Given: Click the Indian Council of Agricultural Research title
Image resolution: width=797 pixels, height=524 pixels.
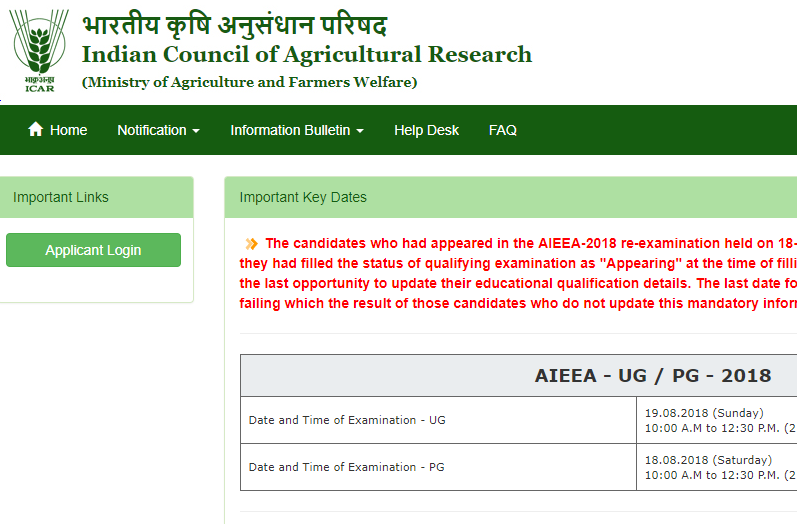Looking at the screenshot, I should [307, 54].
